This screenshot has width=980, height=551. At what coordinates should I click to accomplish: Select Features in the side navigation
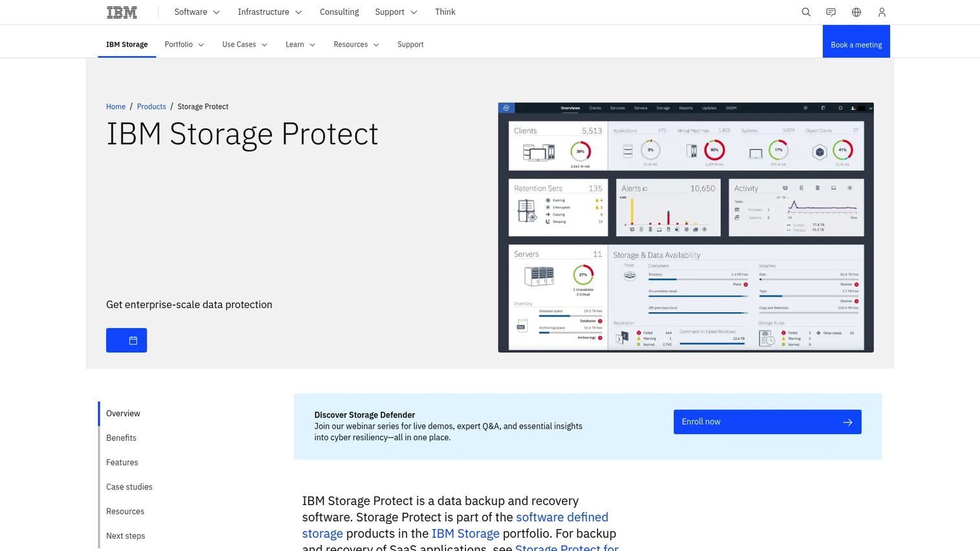[x=122, y=463]
